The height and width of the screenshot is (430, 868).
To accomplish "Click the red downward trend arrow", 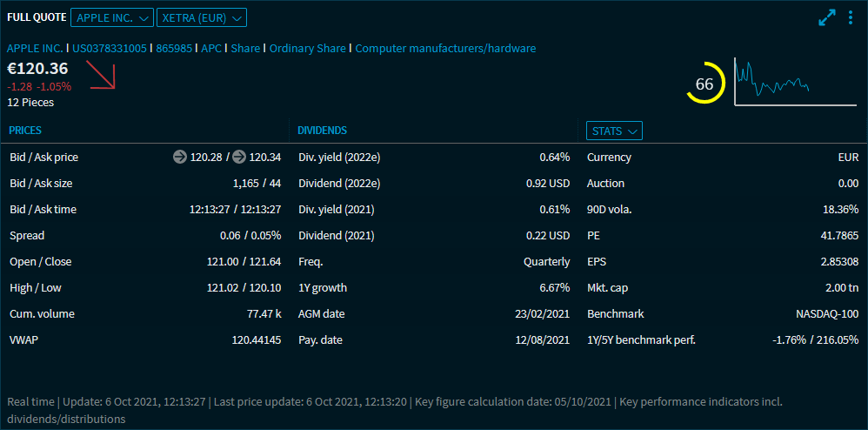I will point(102,76).
